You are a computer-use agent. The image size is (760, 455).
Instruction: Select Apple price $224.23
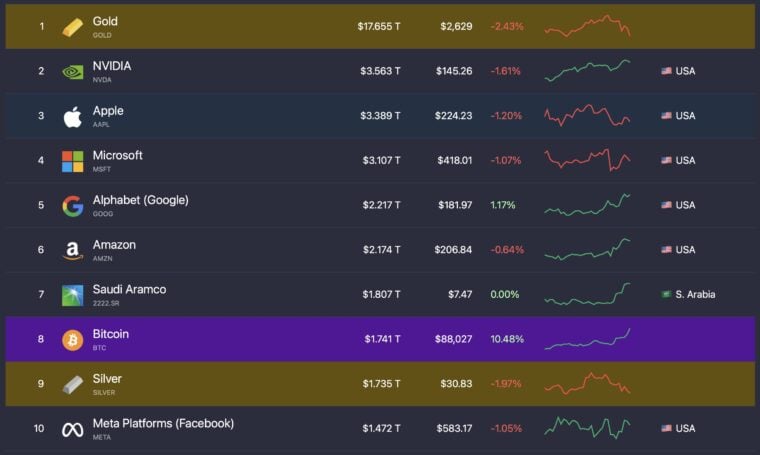pos(453,115)
